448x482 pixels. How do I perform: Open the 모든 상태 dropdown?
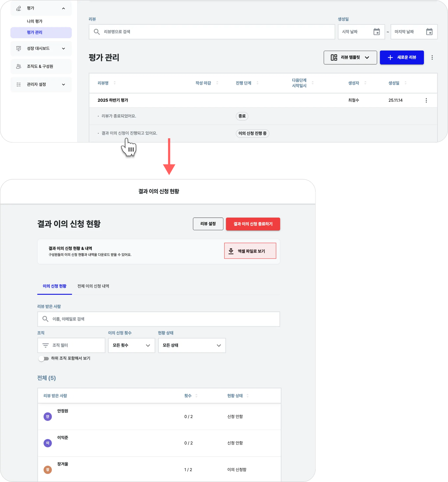[191, 345]
